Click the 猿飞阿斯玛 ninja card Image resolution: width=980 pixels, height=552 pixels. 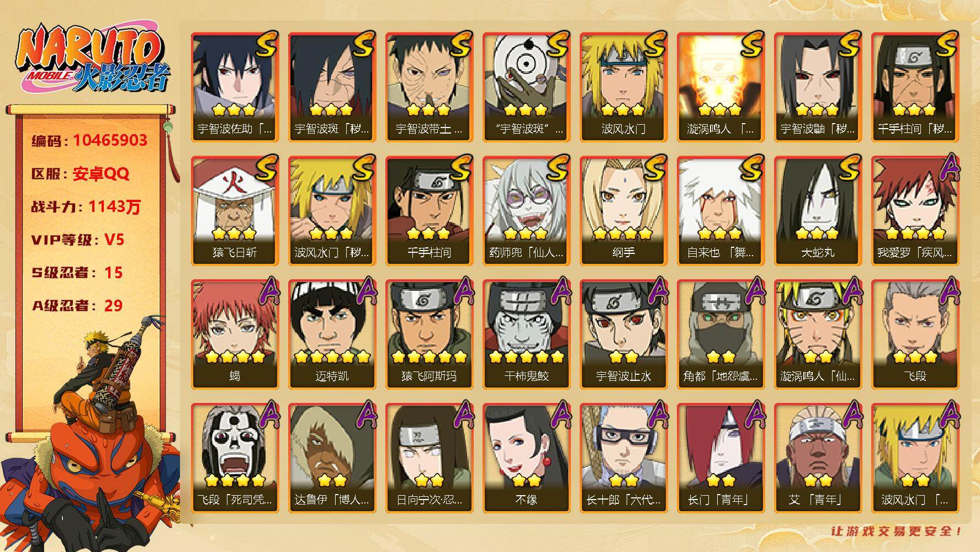pyautogui.click(x=429, y=335)
